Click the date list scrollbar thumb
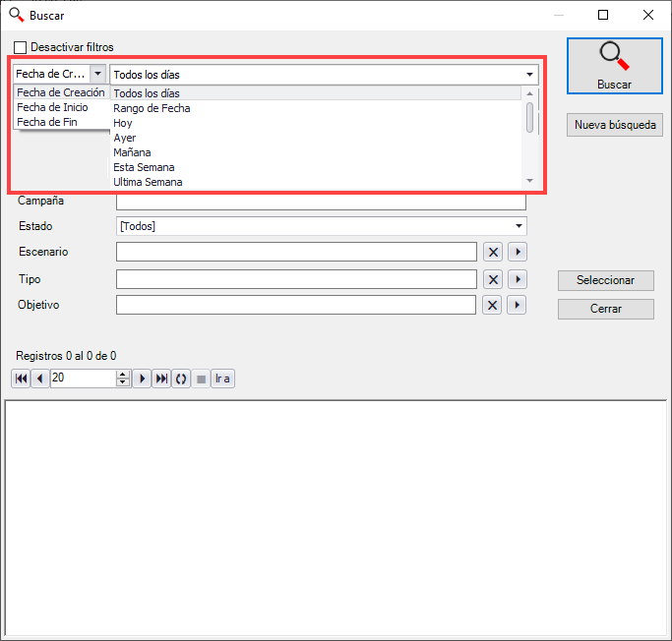Image resolution: width=672 pixels, height=641 pixels. click(529, 117)
